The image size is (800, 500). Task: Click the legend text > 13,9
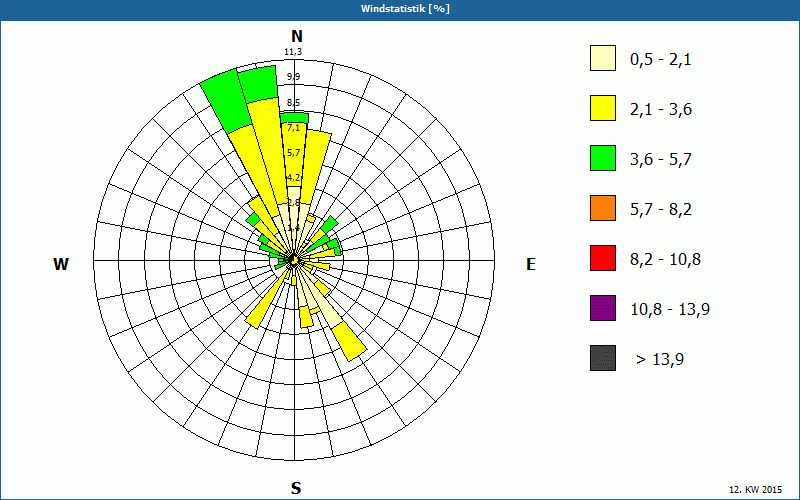[660, 360]
